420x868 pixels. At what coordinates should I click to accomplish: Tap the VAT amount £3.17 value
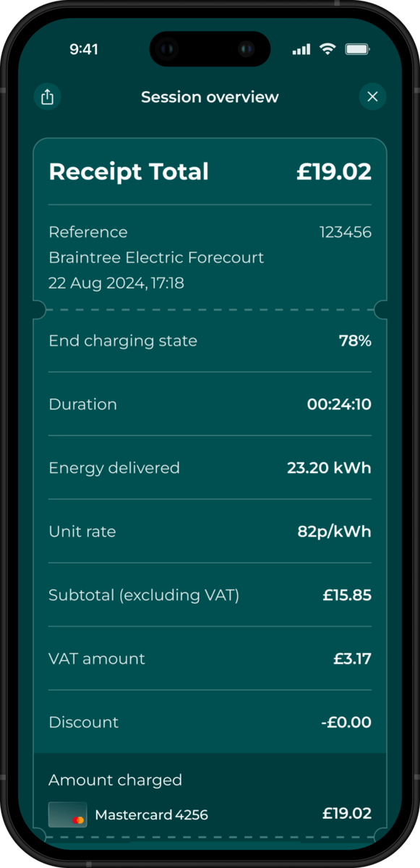coord(352,659)
